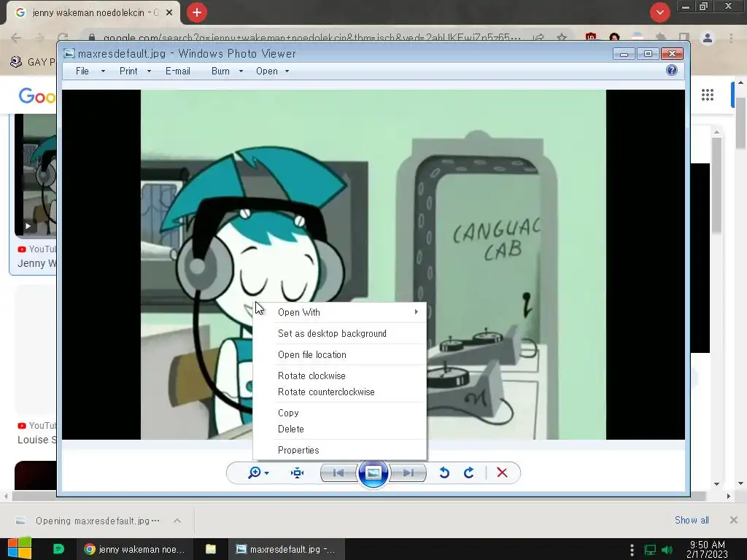This screenshot has height=560, width=747.
Task: Expand the Burn menu dropdown arrow
Action: [241, 71]
